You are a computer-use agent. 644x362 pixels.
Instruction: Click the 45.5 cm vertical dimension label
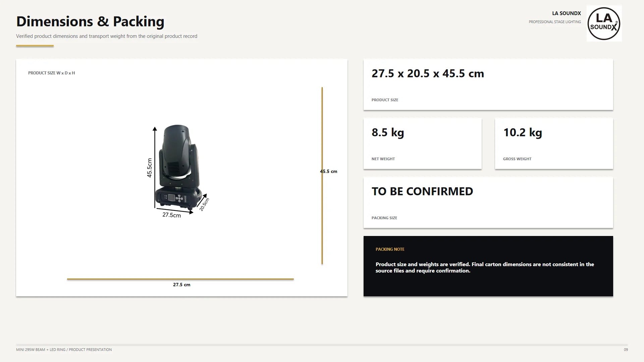click(328, 172)
